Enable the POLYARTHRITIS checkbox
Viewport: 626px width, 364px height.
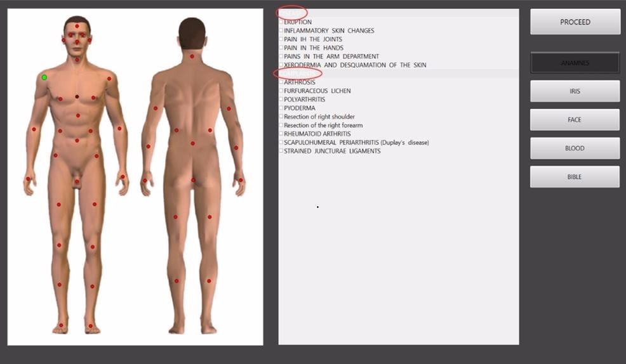point(281,100)
